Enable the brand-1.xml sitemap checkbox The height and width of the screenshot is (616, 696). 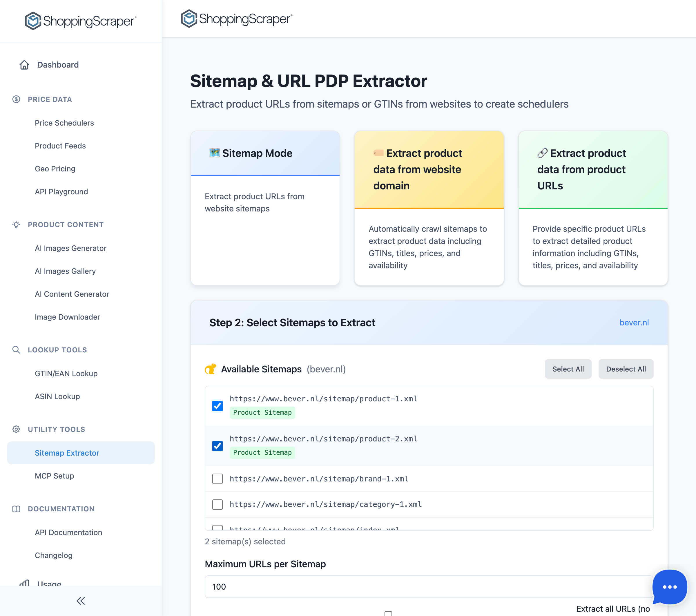coord(217,479)
